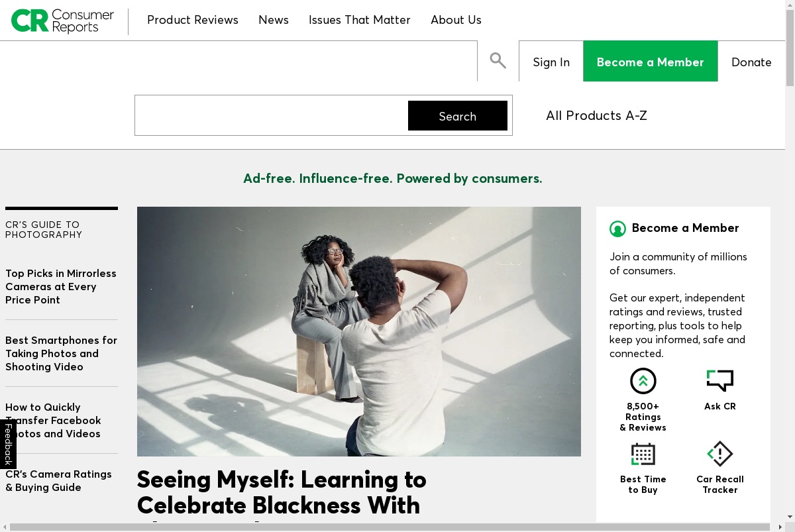Click the green Become a Member button
The width and height of the screenshot is (795, 532).
(651, 62)
